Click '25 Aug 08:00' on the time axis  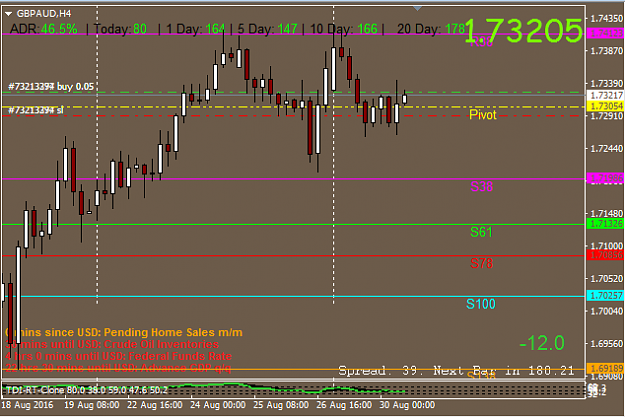[x=281, y=405]
